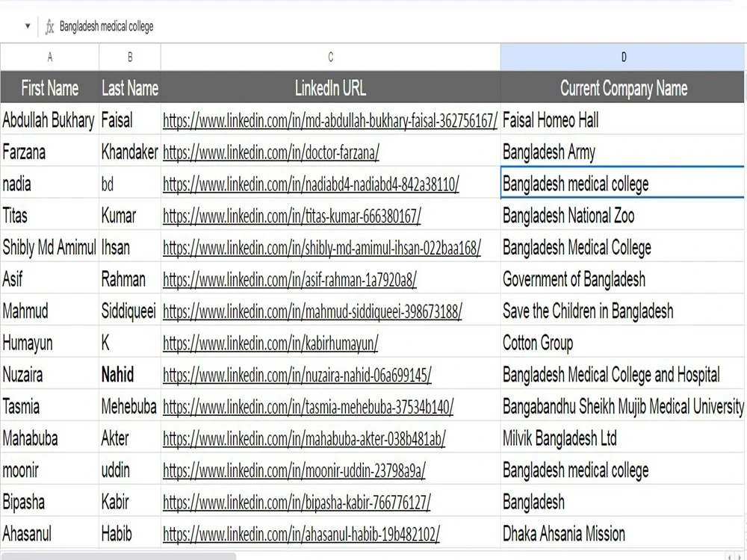747x560 pixels.
Task: Select the 'Dhaka Ahsania Mission' company cell
Action: (622, 534)
